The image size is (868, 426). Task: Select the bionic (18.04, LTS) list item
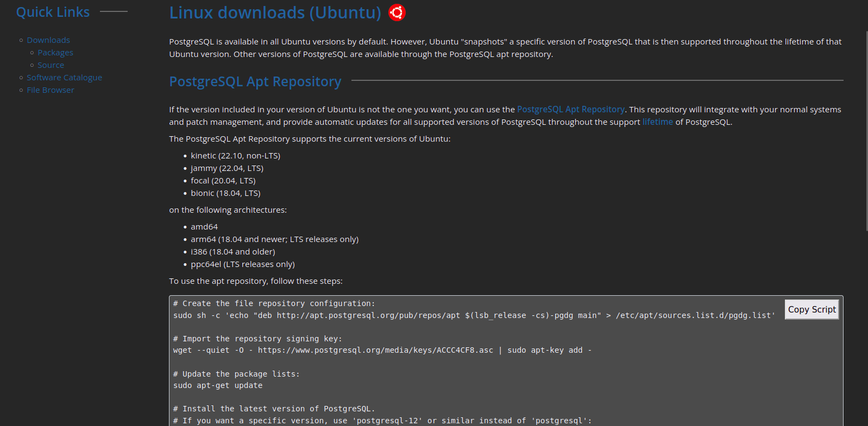(x=225, y=193)
